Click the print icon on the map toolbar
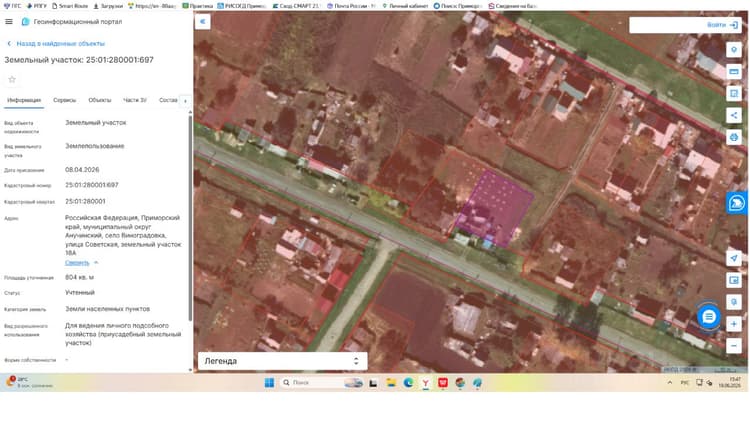Image resolution: width=750 pixels, height=422 pixels. [x=734, y=137]
